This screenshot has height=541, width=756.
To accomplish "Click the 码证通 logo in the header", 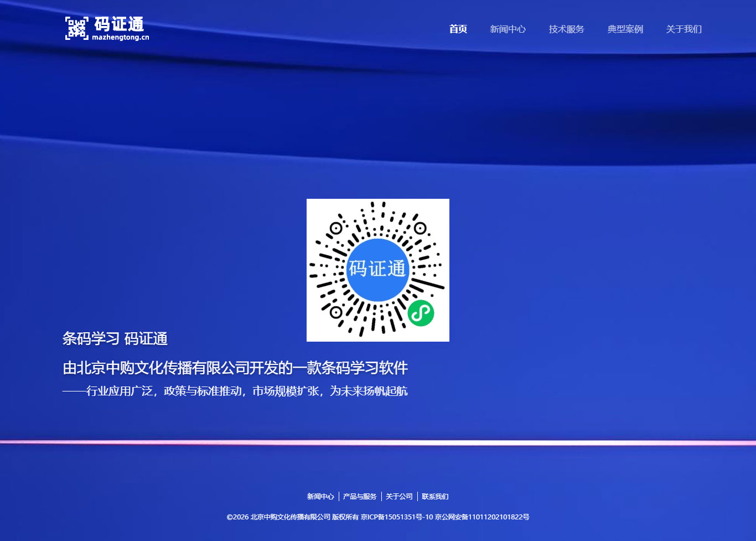I will (107, 28).
